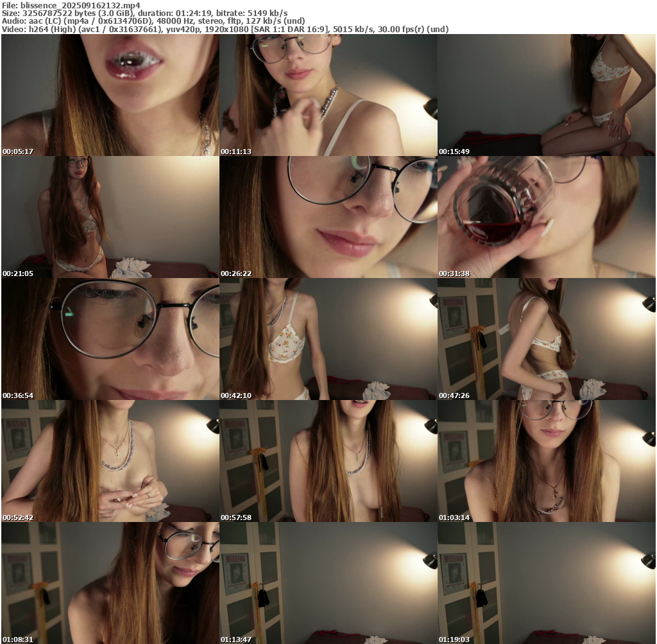Image resolution: width=657 pixels, height=644 pixels.
Task: Select the Video codec info line
Action: pyautogui.click(x=225, y=30)
